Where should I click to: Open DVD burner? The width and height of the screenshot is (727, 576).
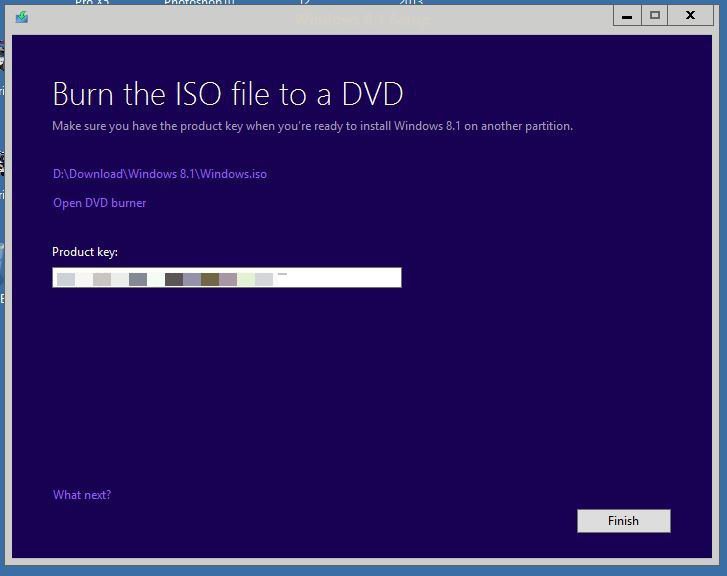[100, 203]
